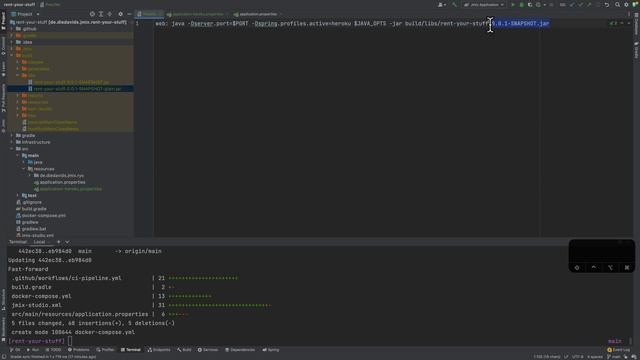Click Collapse All icon in Project panel
The width and height of the screenshot is (640, 360).
(109, 14)
